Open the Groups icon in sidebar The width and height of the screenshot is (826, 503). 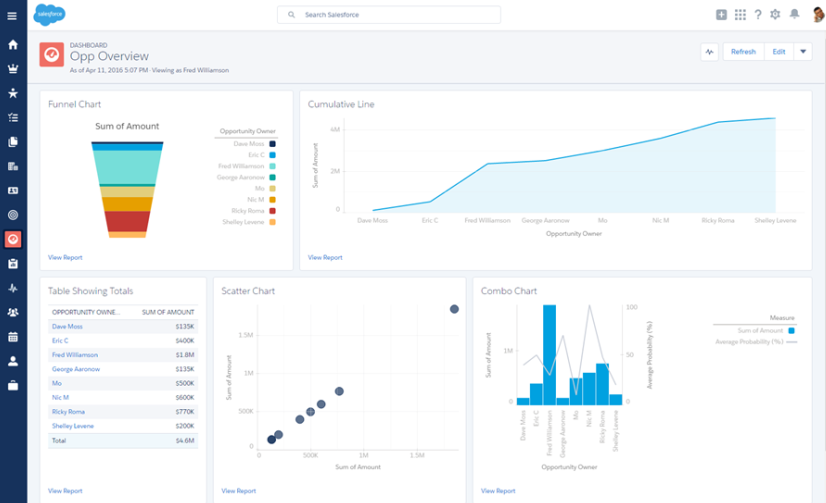click(13, 312)
